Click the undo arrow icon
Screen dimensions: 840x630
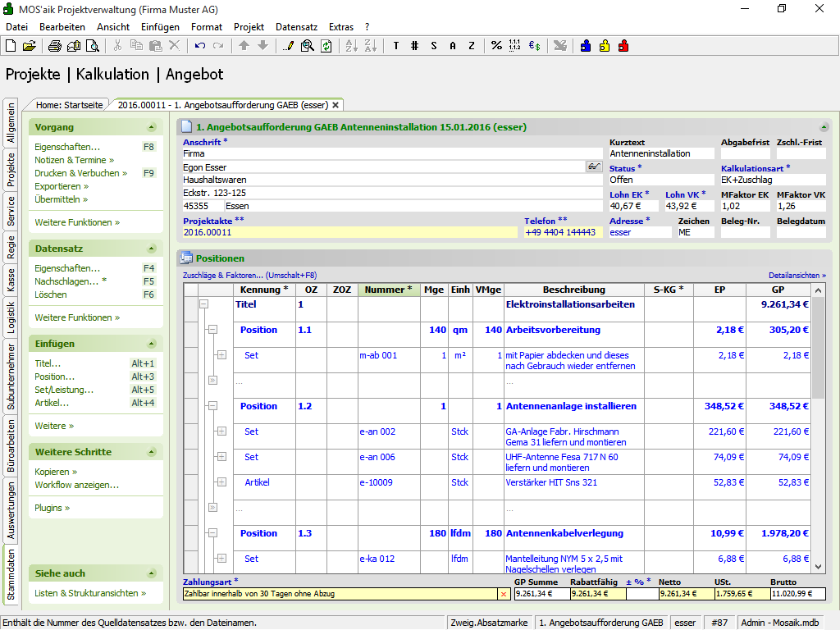tap(200, 46)
